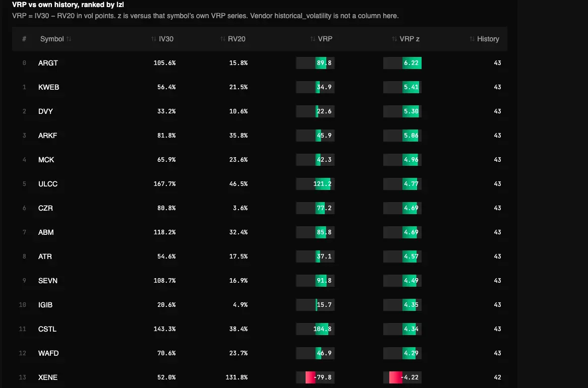This screenshot has width=588, height=388.
Task: Click the XENE RV20 value 131.8%
Action: (236, 377)
